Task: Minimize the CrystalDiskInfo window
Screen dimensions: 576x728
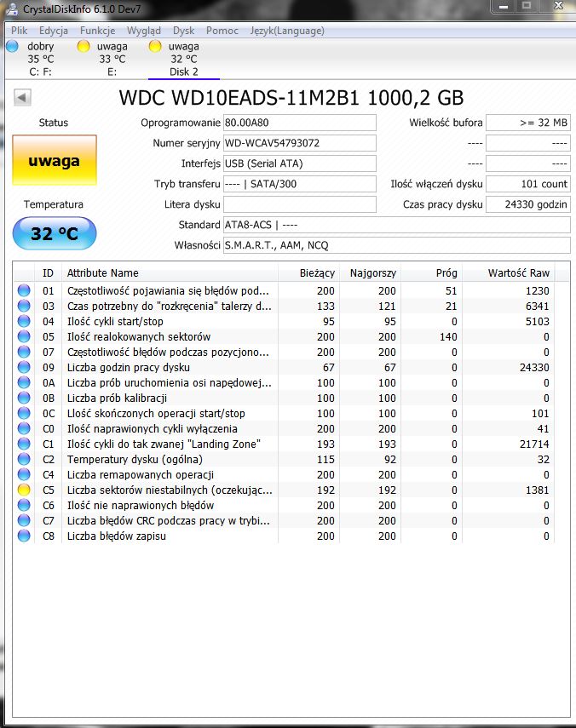Action: coord(503,7)
